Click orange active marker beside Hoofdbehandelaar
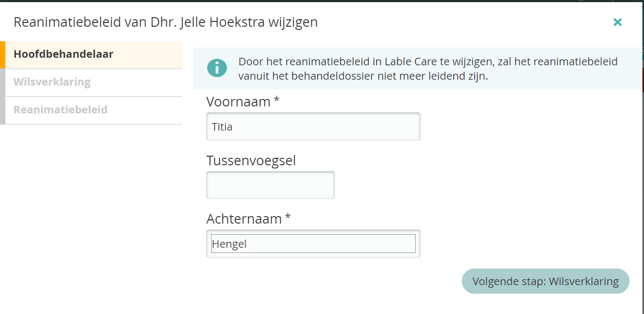The width and height of the screenshot is (644, 314). point(3,55)
